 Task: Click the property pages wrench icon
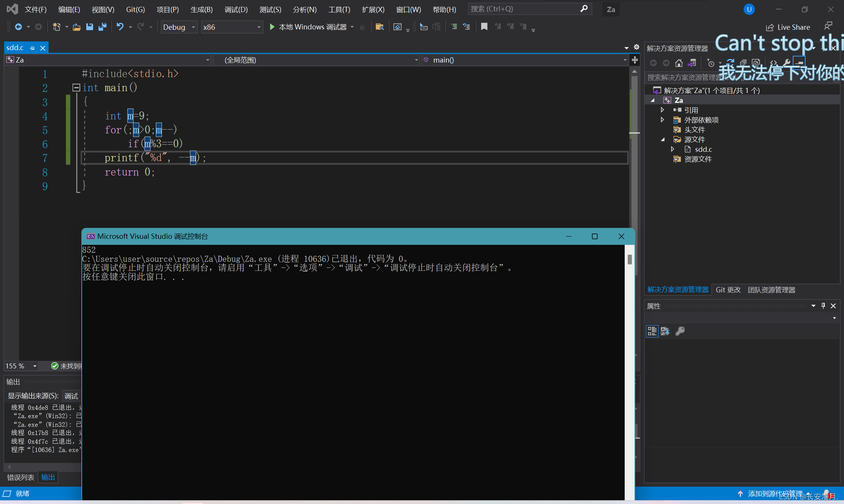click(x=680, y=331)
